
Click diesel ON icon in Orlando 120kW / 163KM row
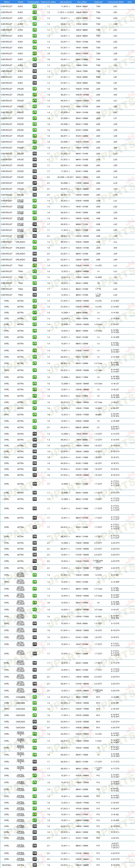click(x=35, y=259)
